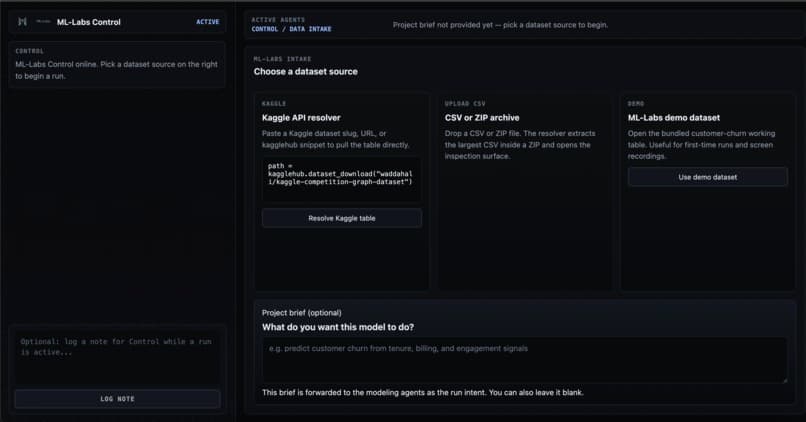Screen dimensions: 806x422
Task: Click the ACTIVE status badge
Action: click(208, 22)
